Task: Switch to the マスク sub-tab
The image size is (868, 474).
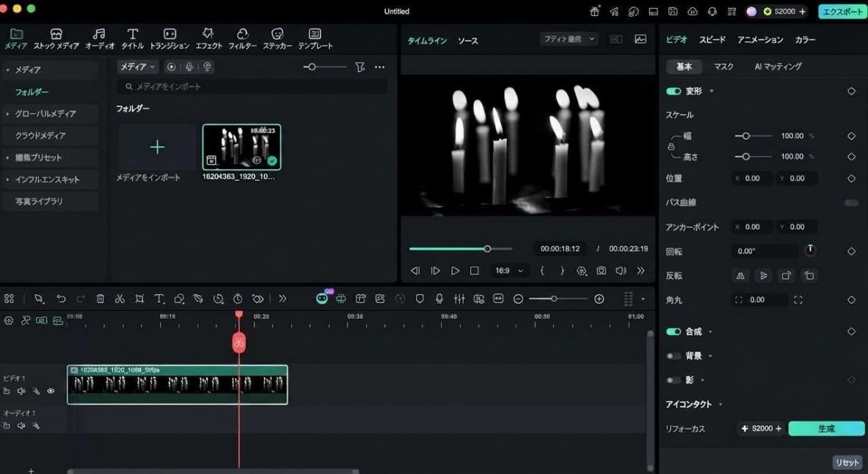Action: (724, 67)
